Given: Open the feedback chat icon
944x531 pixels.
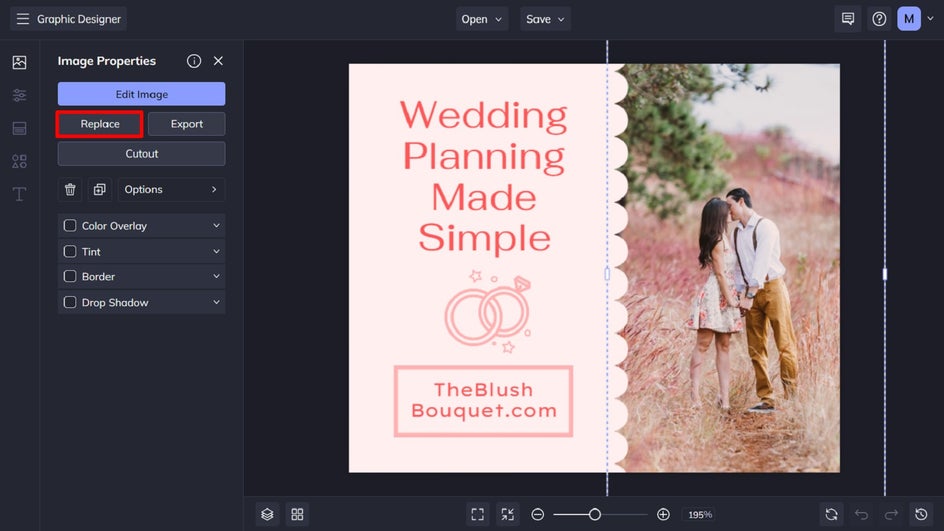Looking at the screenshot, I should [848, 19].
